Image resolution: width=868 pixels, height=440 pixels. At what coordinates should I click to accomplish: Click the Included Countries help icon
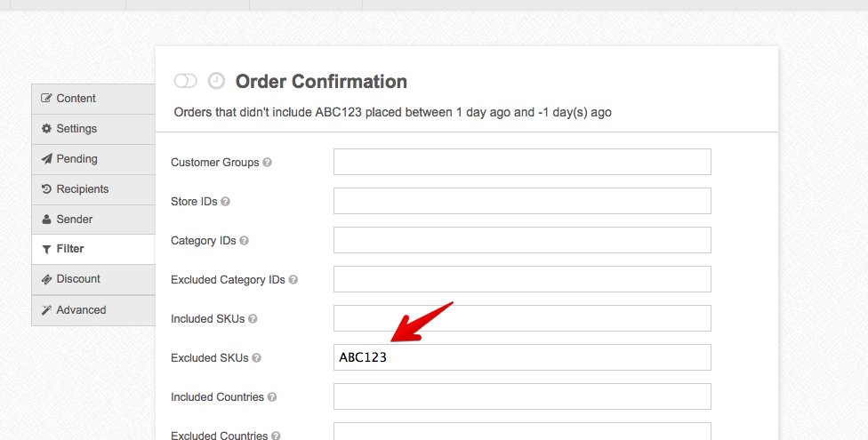click(272, 397)
